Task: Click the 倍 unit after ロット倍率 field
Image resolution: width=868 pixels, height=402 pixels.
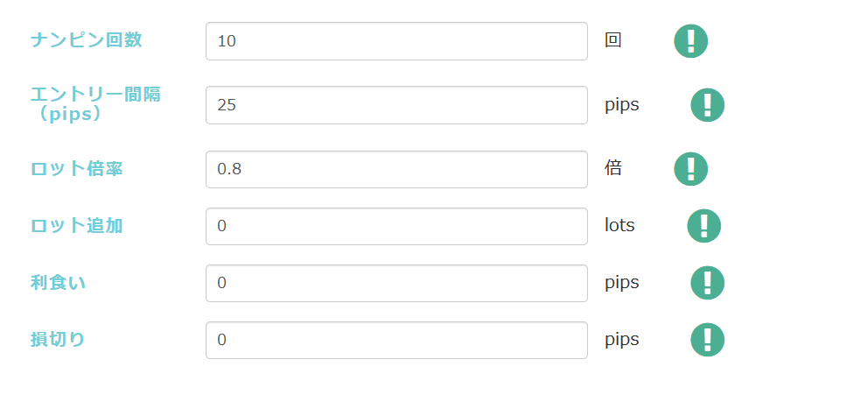Action: pyautogui.click(x=613, y=168)
